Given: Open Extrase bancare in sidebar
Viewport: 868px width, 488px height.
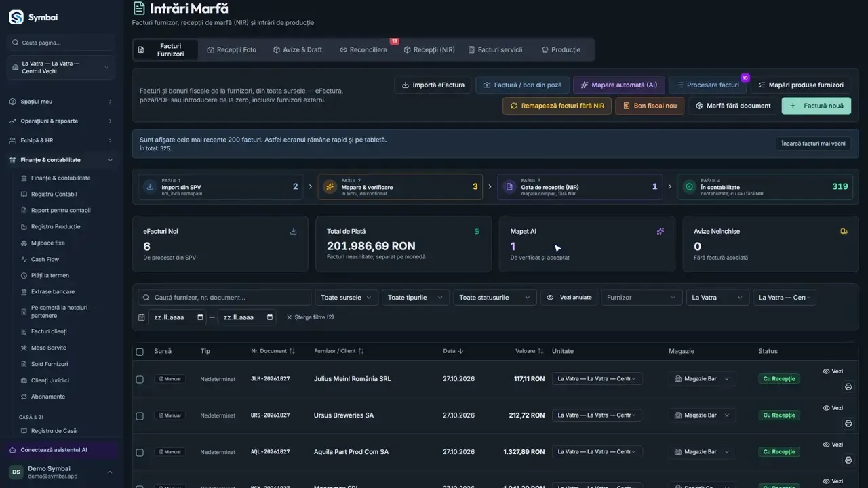Looking at the screenshot, I should [x=53, y=291].
